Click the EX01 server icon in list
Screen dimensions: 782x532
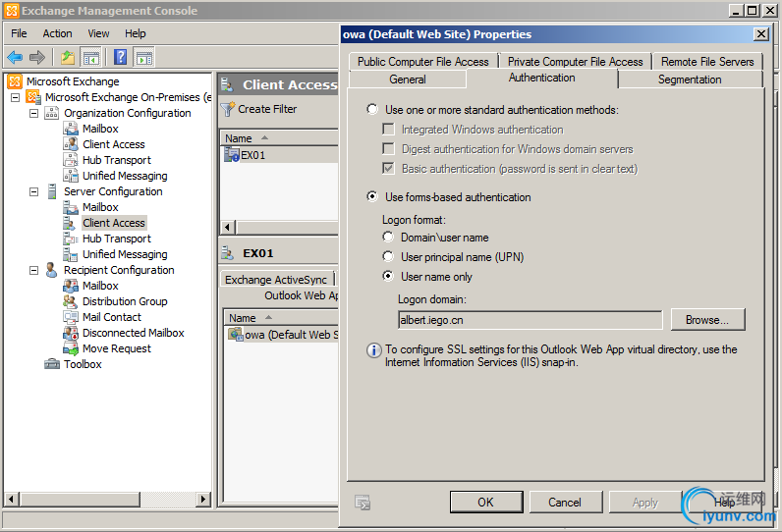[x=232, y=155]
